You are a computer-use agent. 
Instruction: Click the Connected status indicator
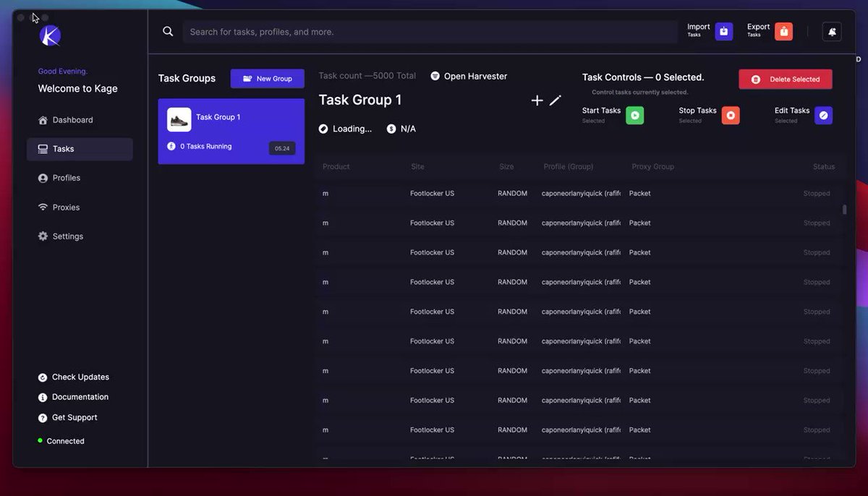pos(61,441)
